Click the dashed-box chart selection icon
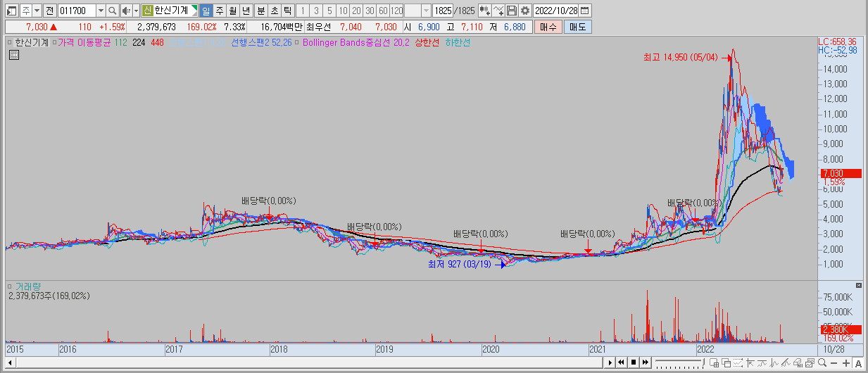This screenshot has width=868, height=373. (738, 362)
